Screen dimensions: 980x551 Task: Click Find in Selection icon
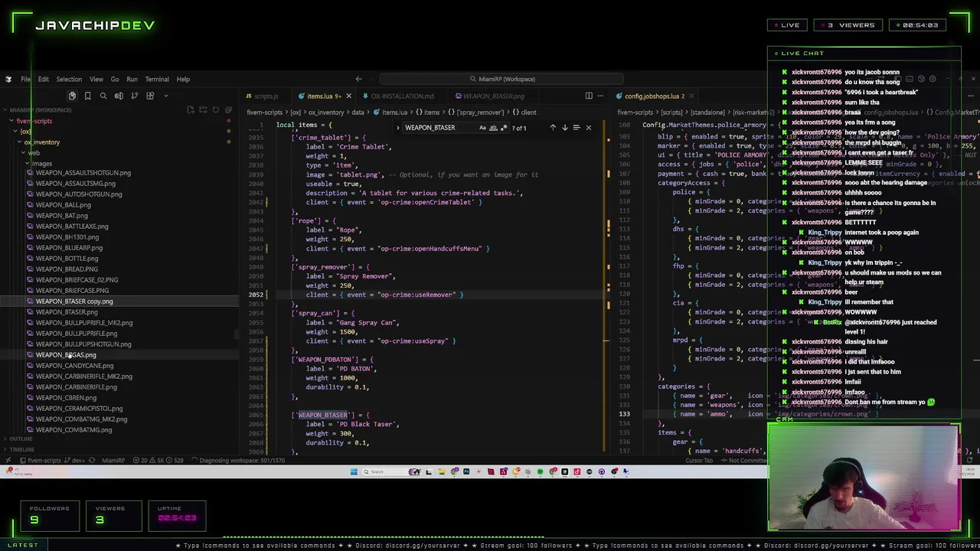(x=577, y=128)
